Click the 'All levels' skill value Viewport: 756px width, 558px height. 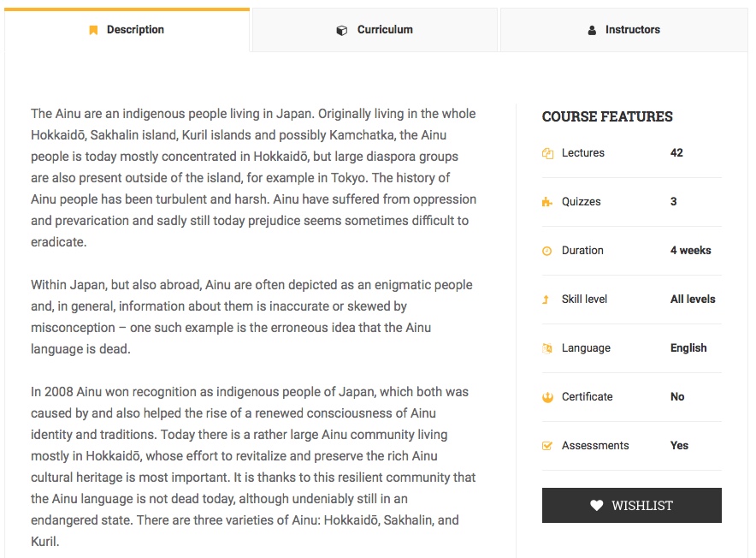[x=693, y=300]
